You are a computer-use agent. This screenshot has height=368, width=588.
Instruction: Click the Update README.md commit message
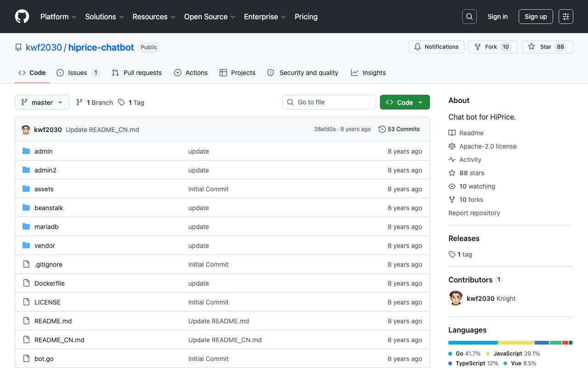219,321
